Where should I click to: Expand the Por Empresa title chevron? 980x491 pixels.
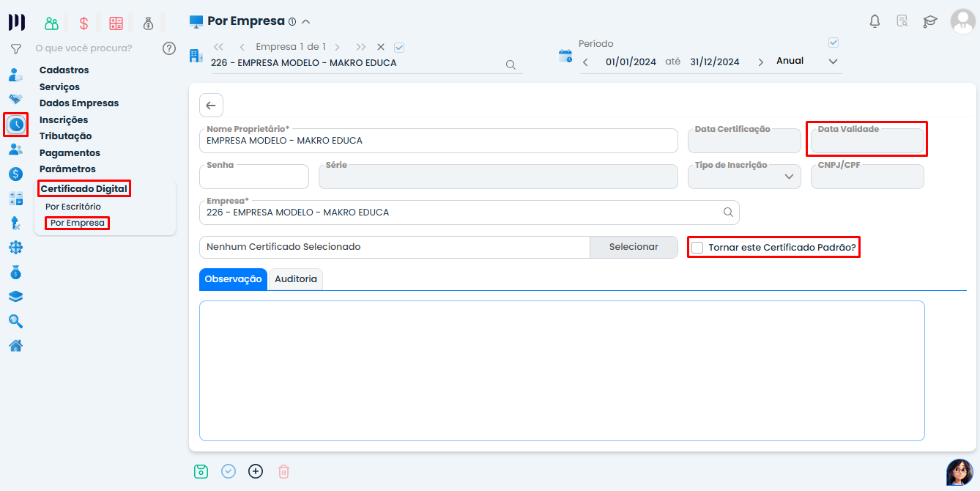(x=306, y=21)
